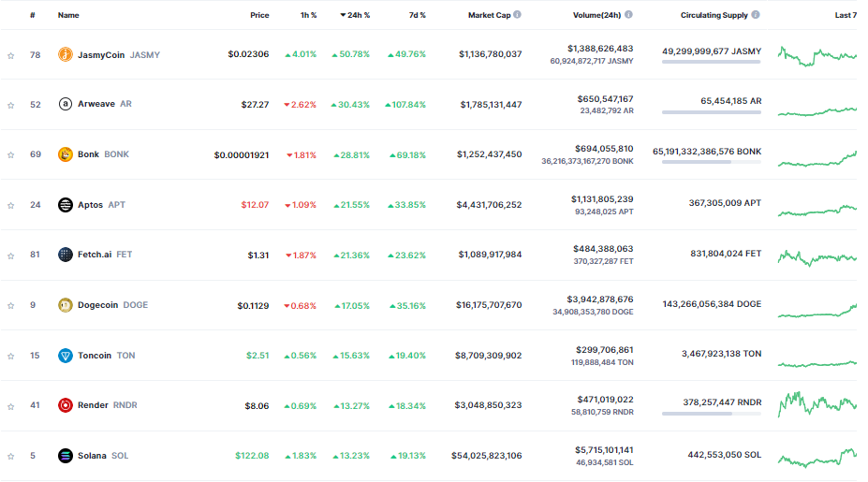Sort by the 24h % column header
This screenshot has height=482, width=868.
point(355,15)
